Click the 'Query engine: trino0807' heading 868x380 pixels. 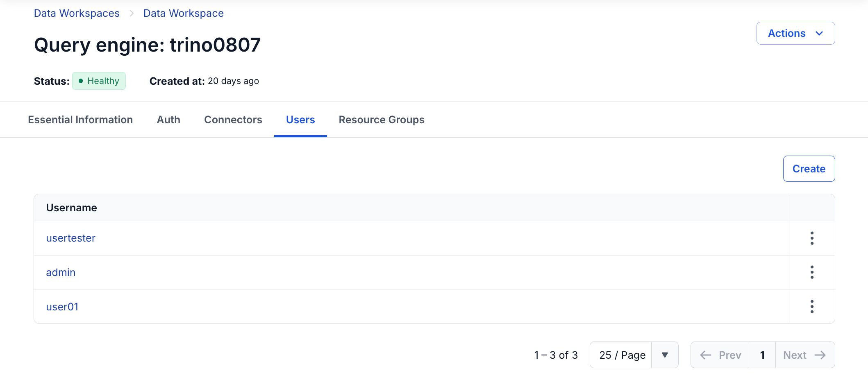tap(147, 45)
